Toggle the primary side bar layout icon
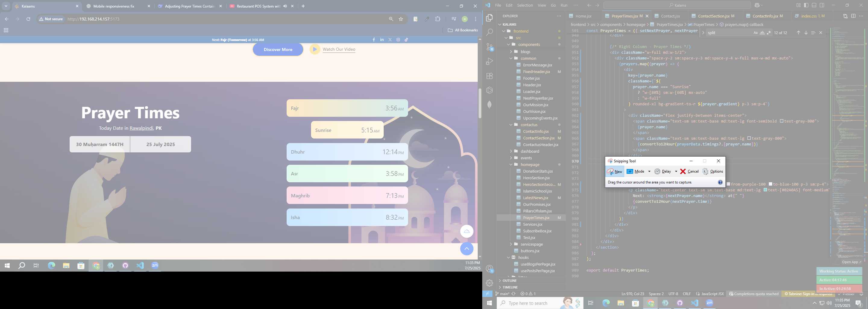The height and width of the screenshot is (309, 868). click(x=806, y=5)
